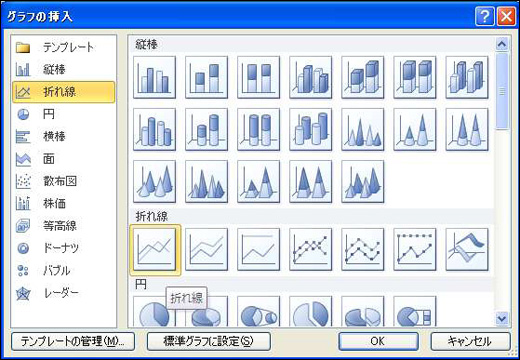Screen dimensions: 520x360
Task: Select the line with markers chart icon
Action: (x=310, y=249)
